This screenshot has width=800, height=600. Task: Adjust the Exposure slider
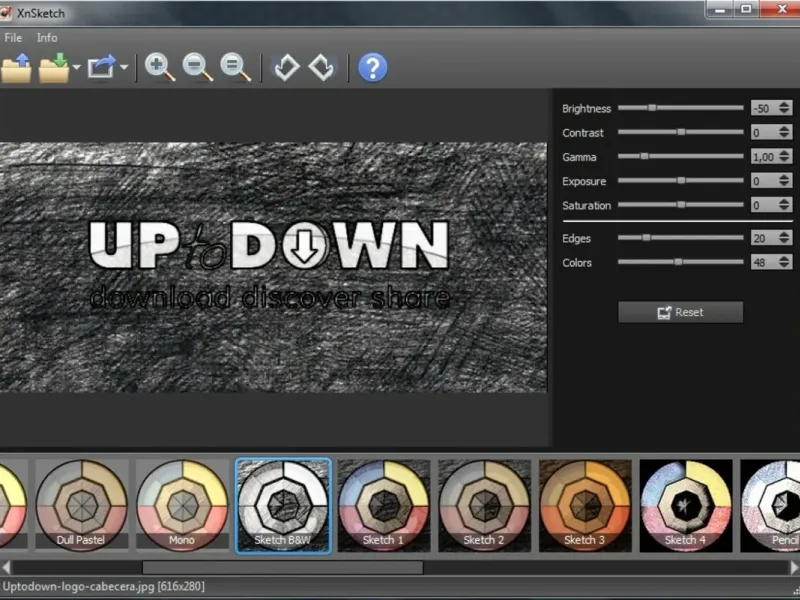pyautogui.click(x=681, y=181)
